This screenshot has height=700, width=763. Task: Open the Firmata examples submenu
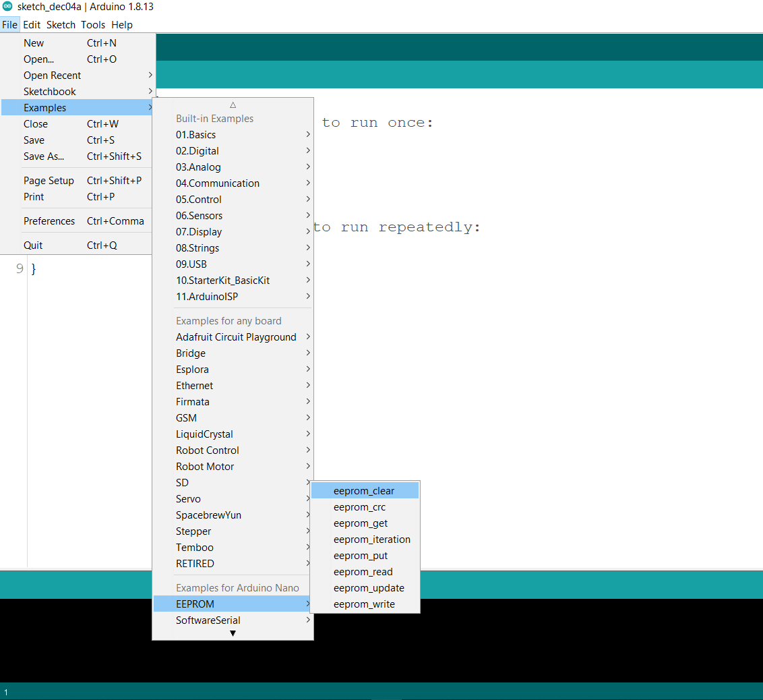[x=233, y=402]
